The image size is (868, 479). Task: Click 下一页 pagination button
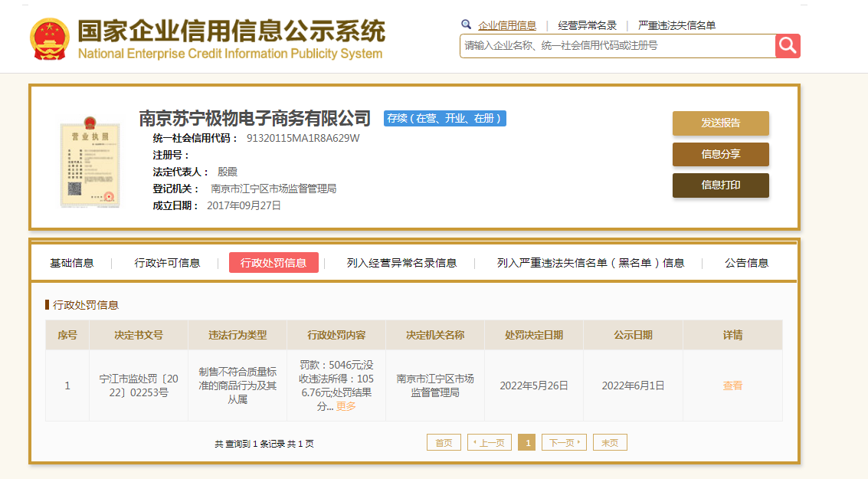pos(564,443)
